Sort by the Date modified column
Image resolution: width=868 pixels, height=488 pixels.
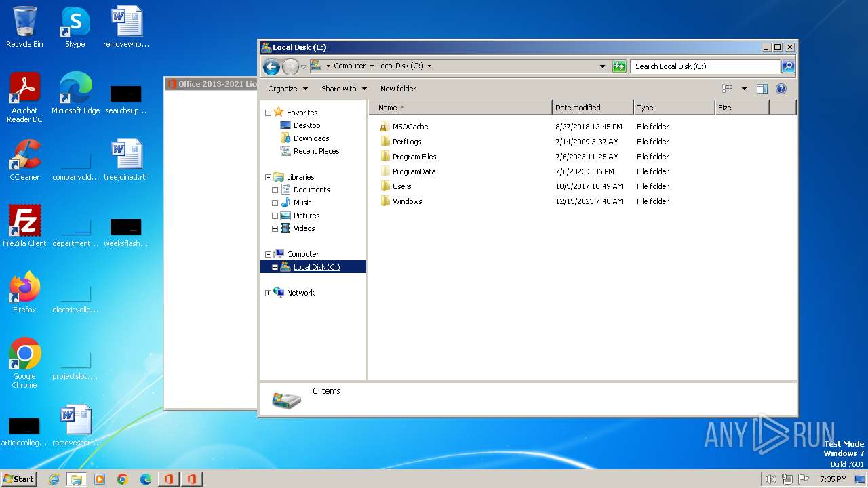[593, 108]
